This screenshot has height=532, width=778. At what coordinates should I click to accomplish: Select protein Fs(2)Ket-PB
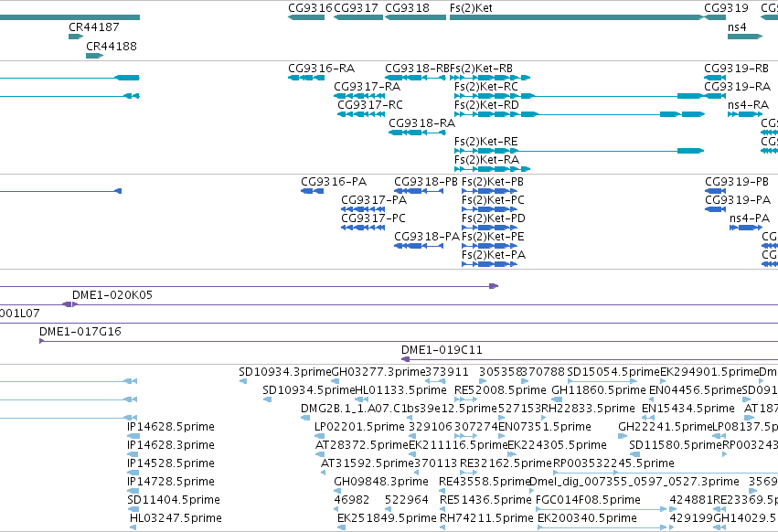[x=489, y=191]
